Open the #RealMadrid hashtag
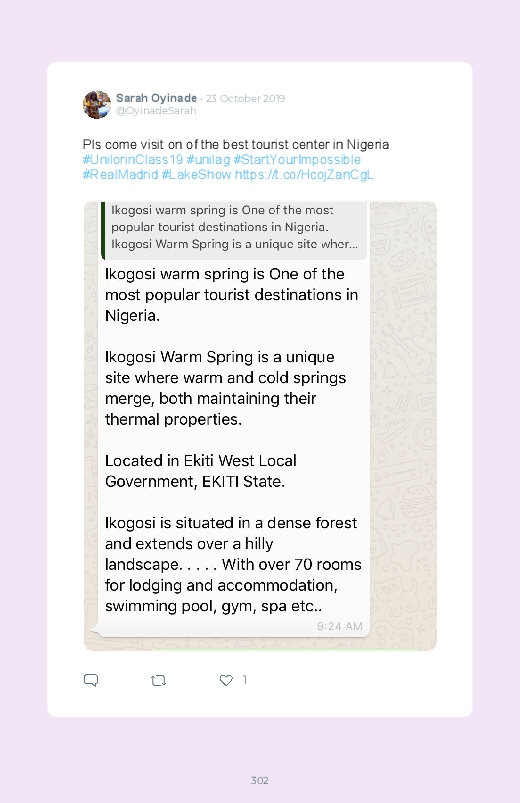 [x=120, y=175]
